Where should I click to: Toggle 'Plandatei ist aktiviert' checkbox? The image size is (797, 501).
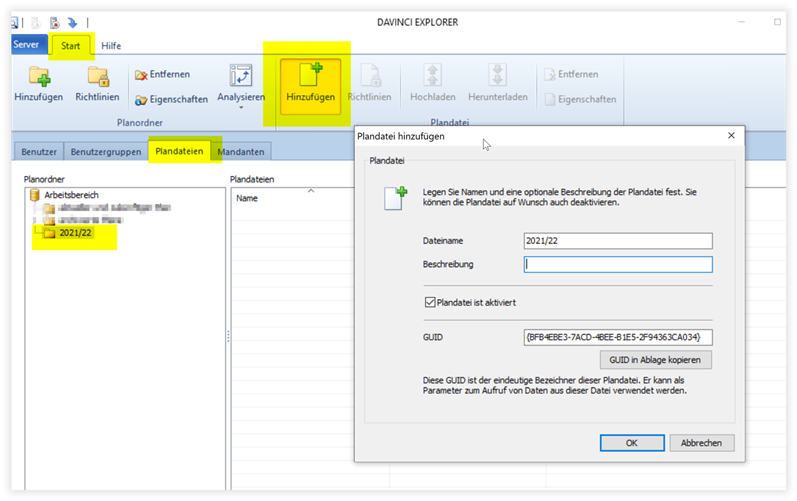tap(430, 302)
